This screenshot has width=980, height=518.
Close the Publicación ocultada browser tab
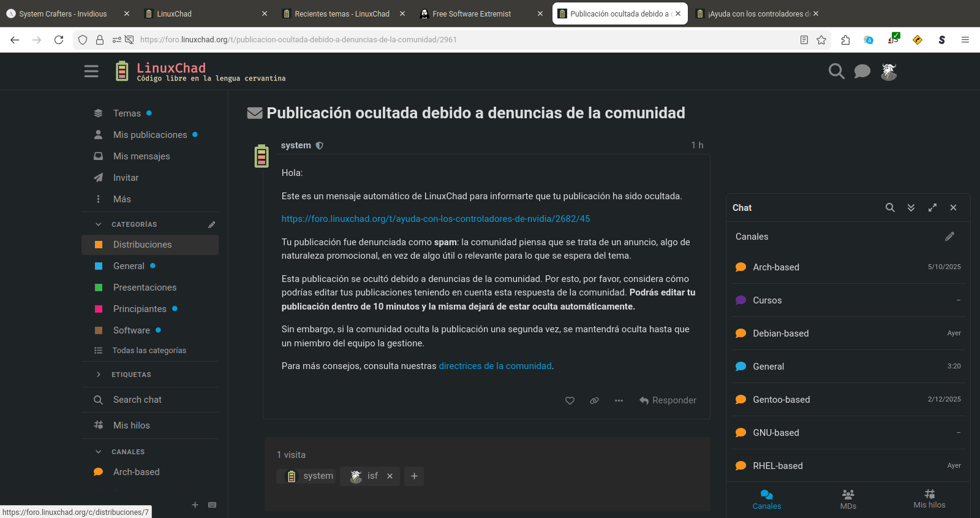(678, 13)
